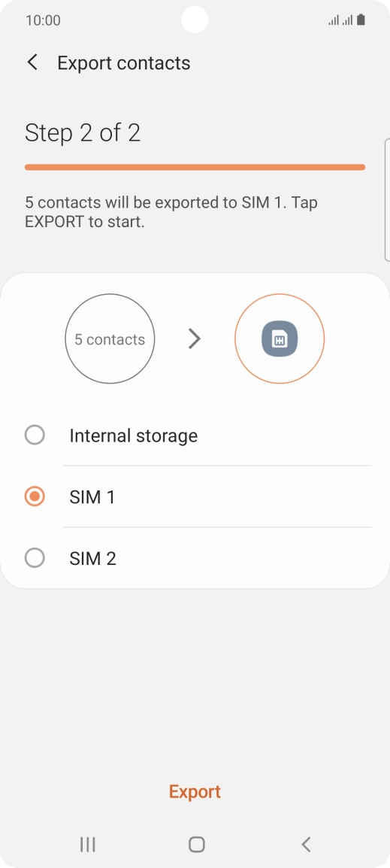Tap the Export button
The image size is (390, 868).
(x=195, y=791)
